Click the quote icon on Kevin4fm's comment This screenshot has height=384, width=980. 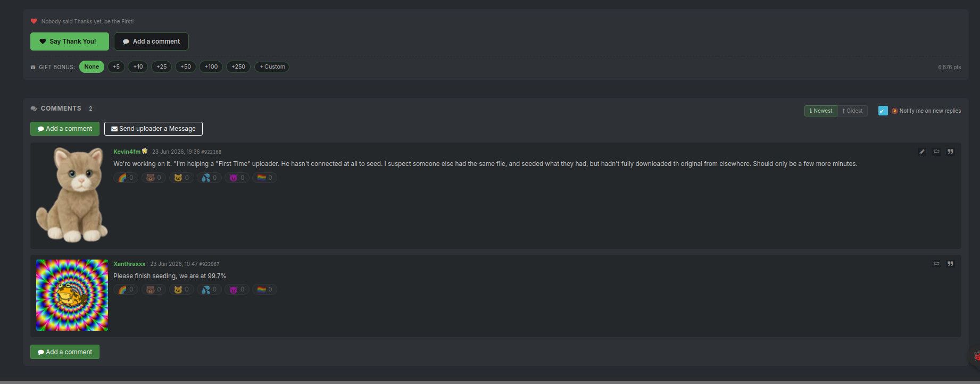[x=950, y=152]
